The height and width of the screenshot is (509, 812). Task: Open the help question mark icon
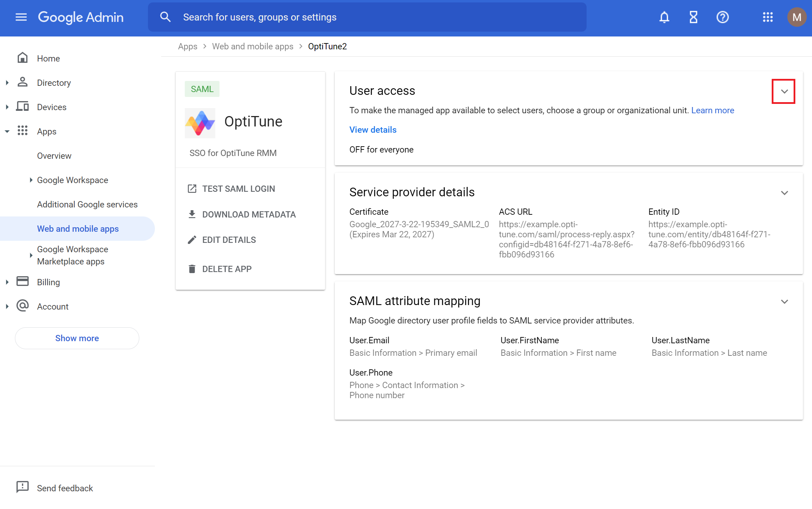click(x=722, y=17)
